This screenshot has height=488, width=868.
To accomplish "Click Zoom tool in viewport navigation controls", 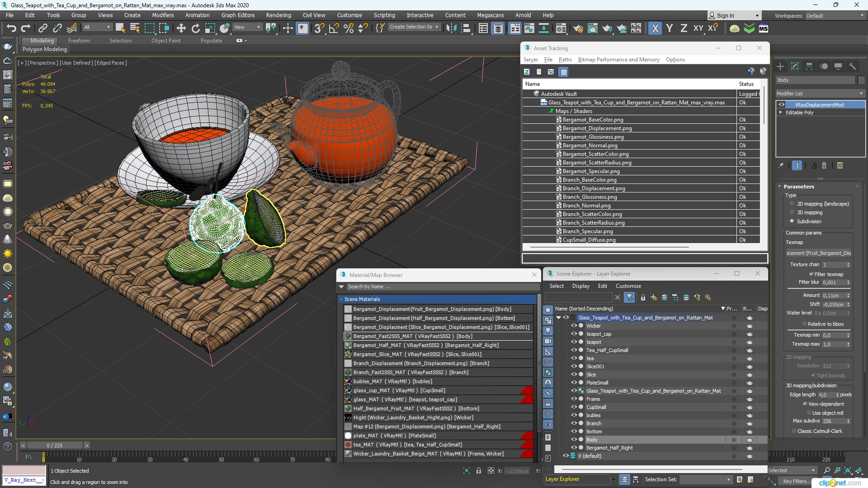I will pyautogui.click(x=827, y=471).
